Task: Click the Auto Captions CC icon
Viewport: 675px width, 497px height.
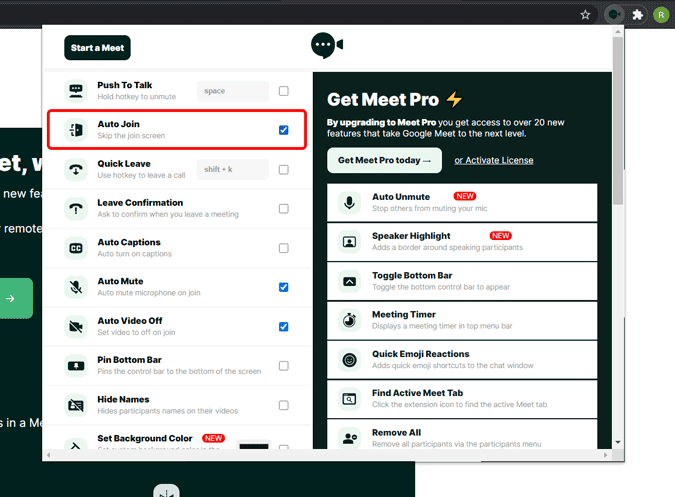Action: coord(76,248)
